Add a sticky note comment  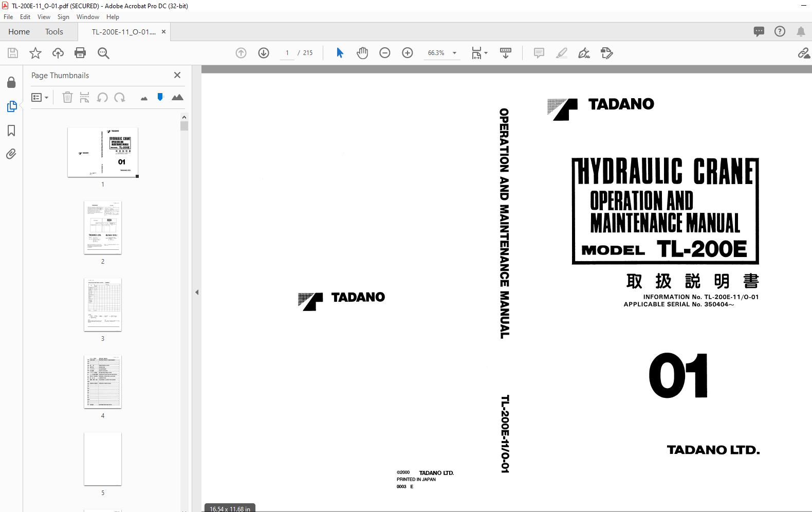point(539,53)
